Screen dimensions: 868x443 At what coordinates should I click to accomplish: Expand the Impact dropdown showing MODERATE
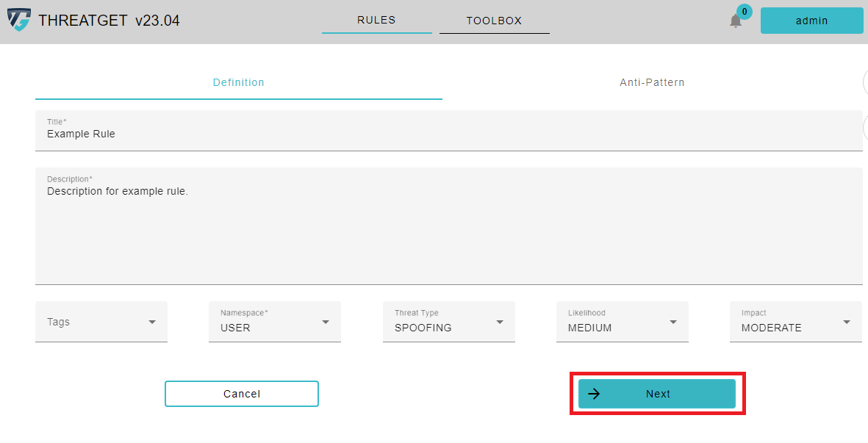click(795, 321)
